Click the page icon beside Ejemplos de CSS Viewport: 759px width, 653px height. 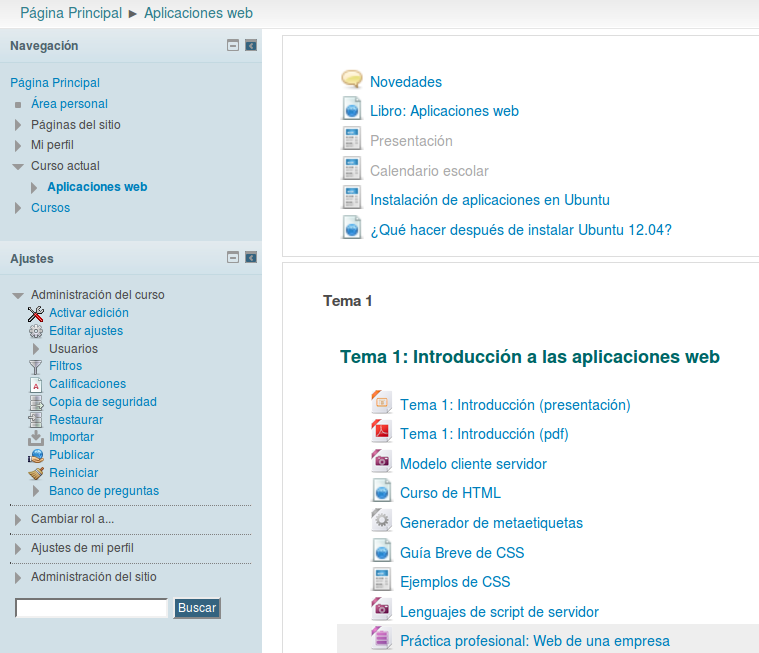point(381,580)
